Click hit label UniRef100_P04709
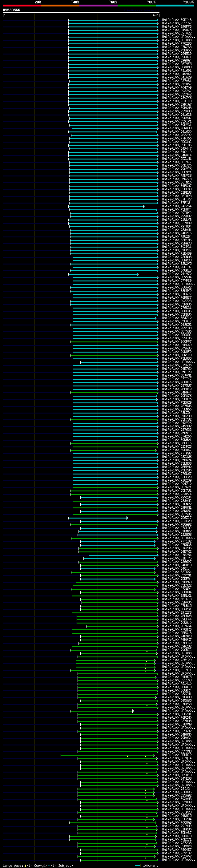The height and width of the screenshot is (868, 197). pos(177,88)
